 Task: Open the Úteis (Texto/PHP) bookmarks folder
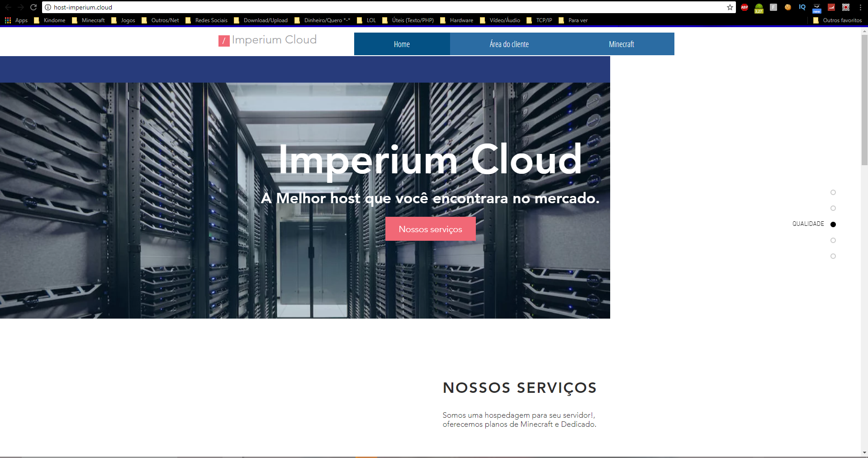(408, 20)
